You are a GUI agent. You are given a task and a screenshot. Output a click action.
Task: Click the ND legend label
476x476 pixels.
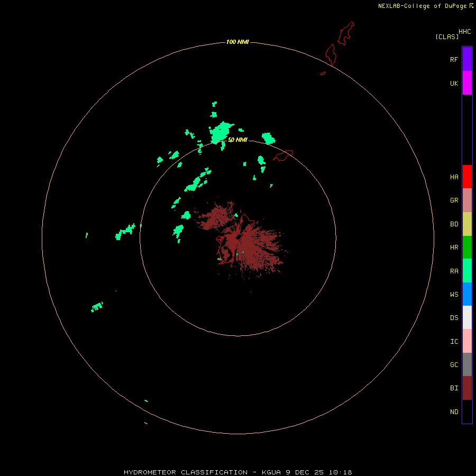pos(454,412)
